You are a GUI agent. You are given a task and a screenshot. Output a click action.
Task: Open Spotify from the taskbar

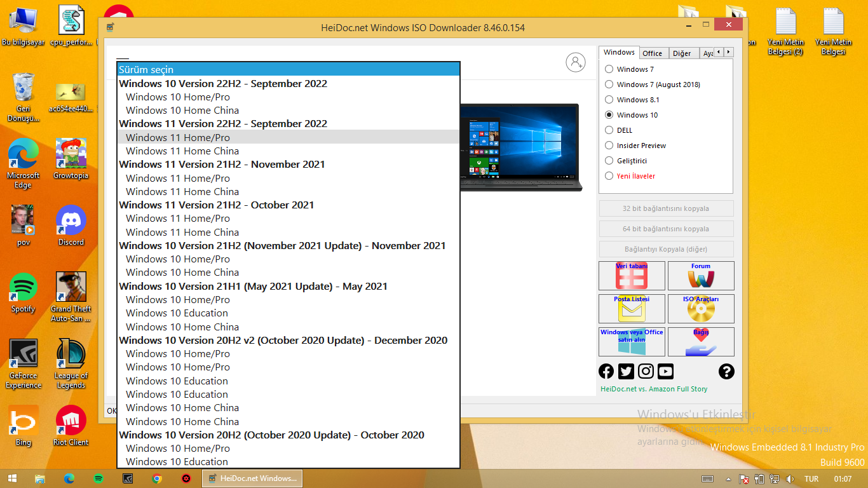point(98,478)
